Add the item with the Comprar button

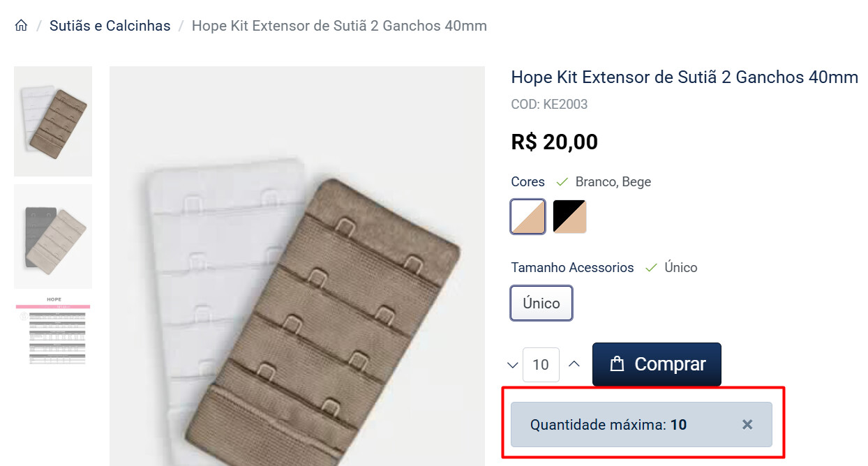coord(657,364)
